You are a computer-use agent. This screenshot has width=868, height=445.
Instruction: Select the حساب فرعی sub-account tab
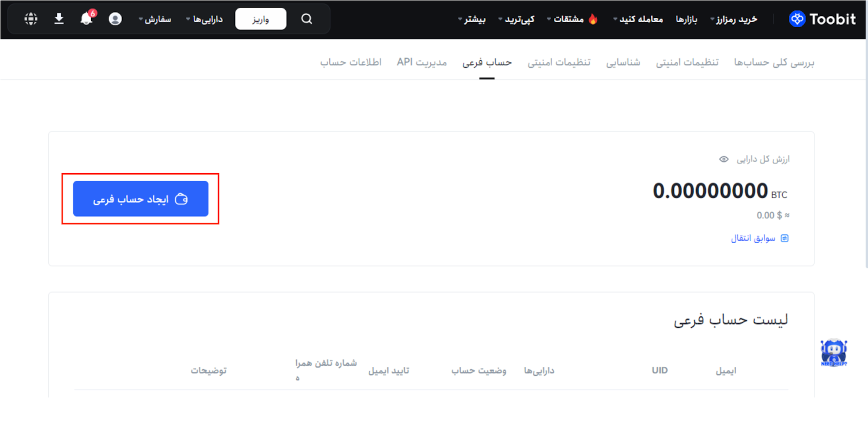coord(487,62)
